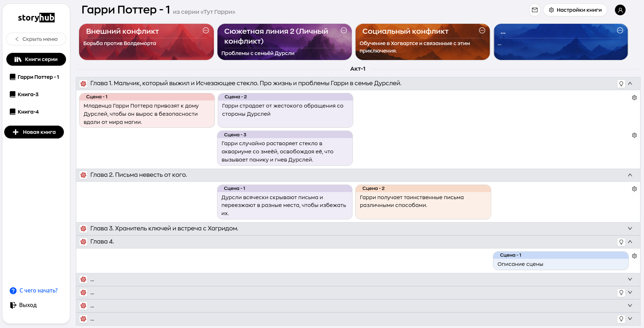Open gear settings beside Сцена - 3 row

[x=634, y=135]
